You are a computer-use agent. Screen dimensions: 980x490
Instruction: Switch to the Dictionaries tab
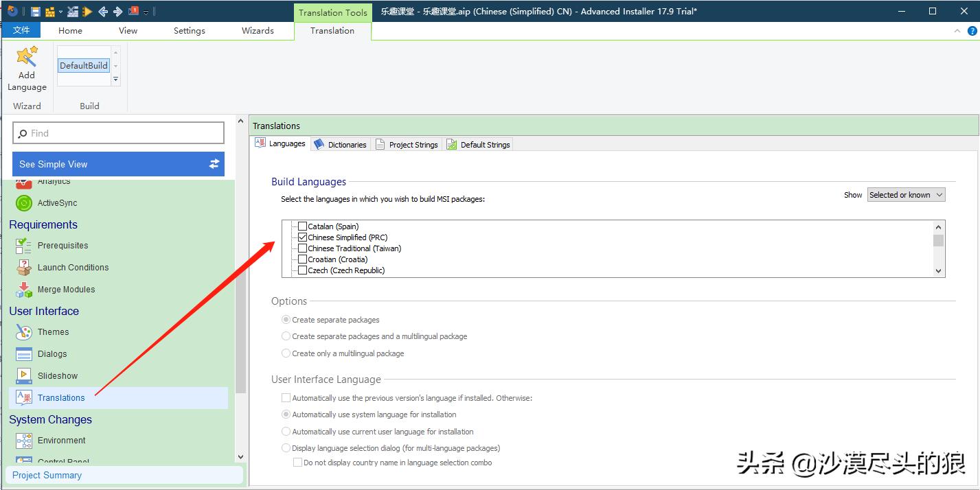tap(340, 145)
